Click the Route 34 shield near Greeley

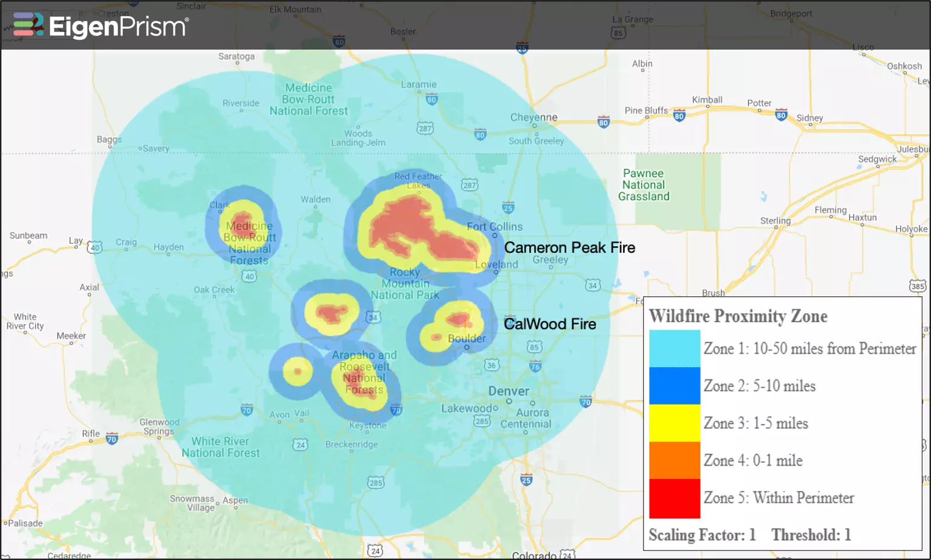(x=592, y=285)
